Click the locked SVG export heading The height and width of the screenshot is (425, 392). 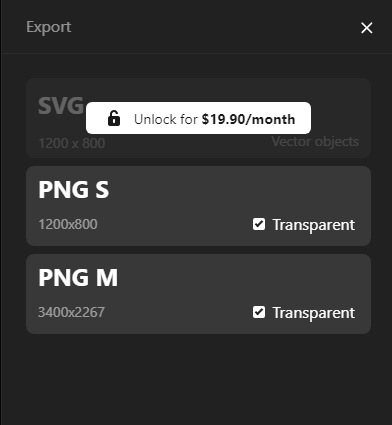[61, 106]
